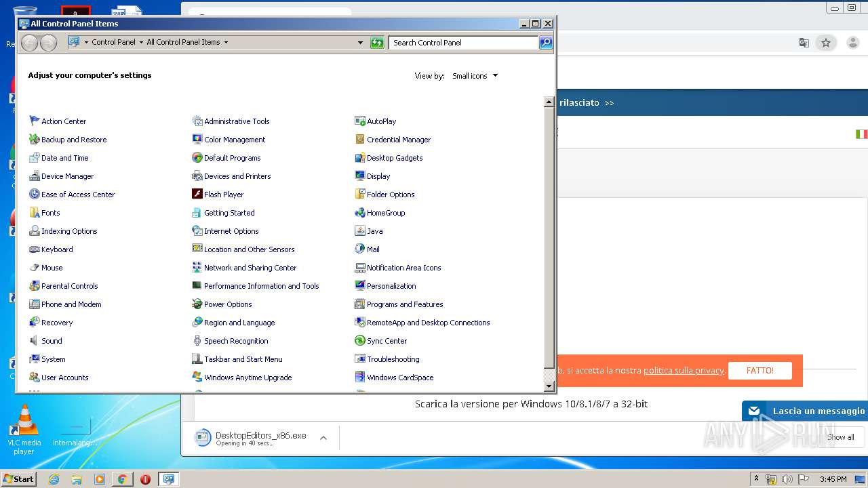Open User Accounts icon
Viewport: 868px width, 488px height.
pos(35,377)
